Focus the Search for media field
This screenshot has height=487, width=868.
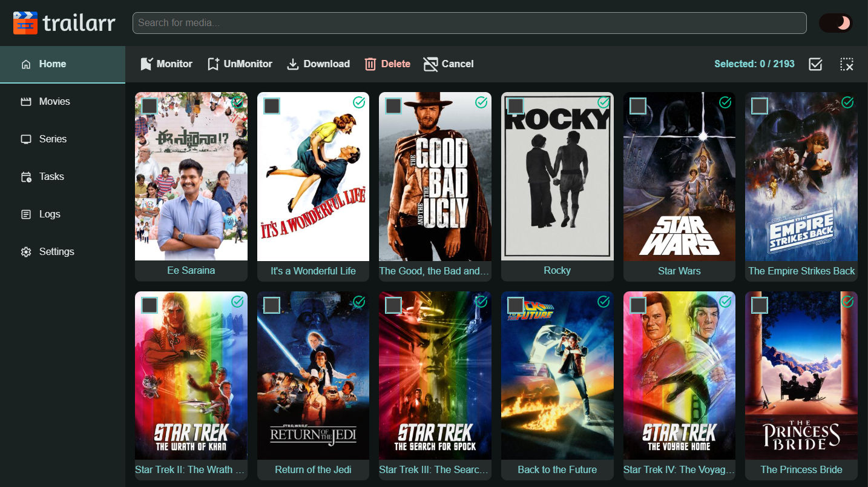470,23
